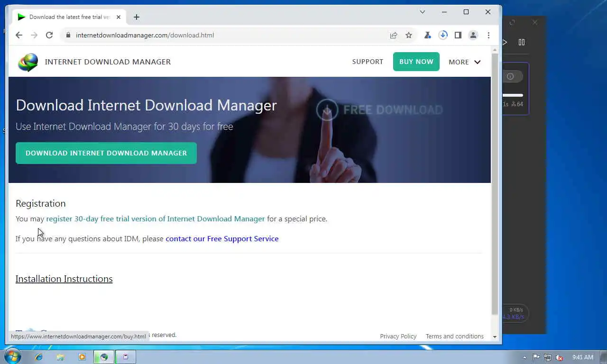The image size is (607, 364).
Task: Open the Terms and conditions footer link
Action: pos(455,337)
